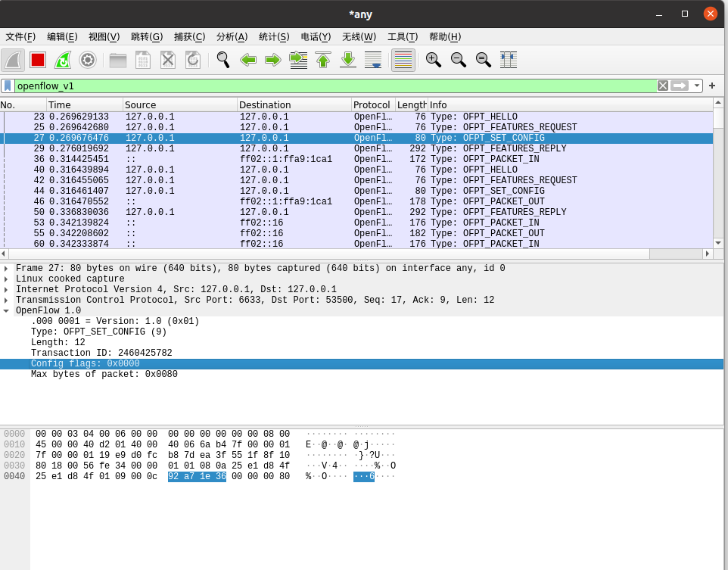The width and height of the screenshot is (728, 570).
Task: Expand Transmission Control Protocol node
Action: tap(6, 301)
